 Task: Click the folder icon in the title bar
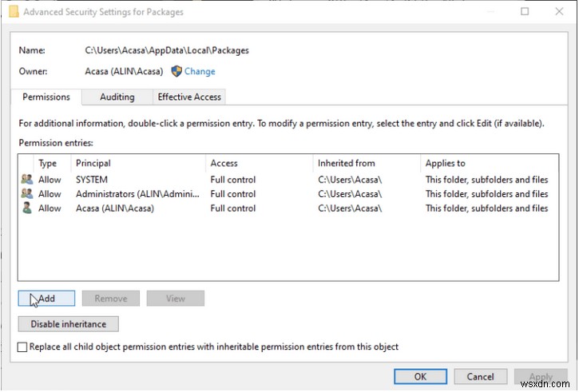[x=12, y=12]
